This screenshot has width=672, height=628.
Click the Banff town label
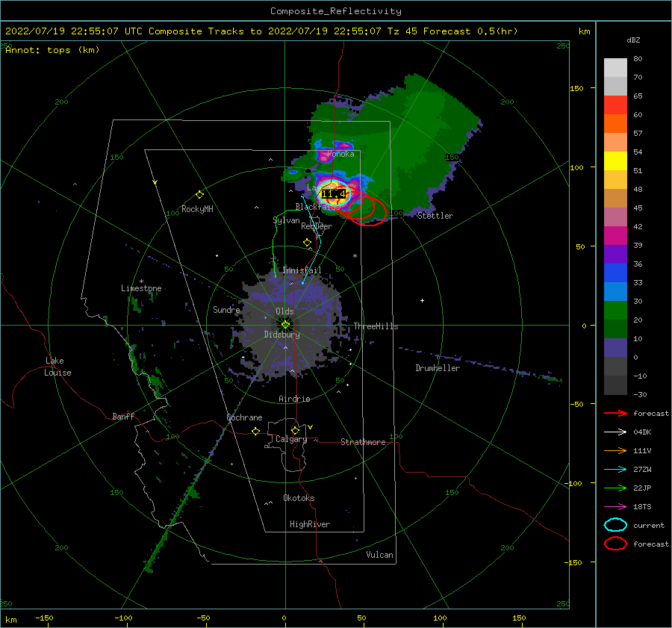[123, 417]
